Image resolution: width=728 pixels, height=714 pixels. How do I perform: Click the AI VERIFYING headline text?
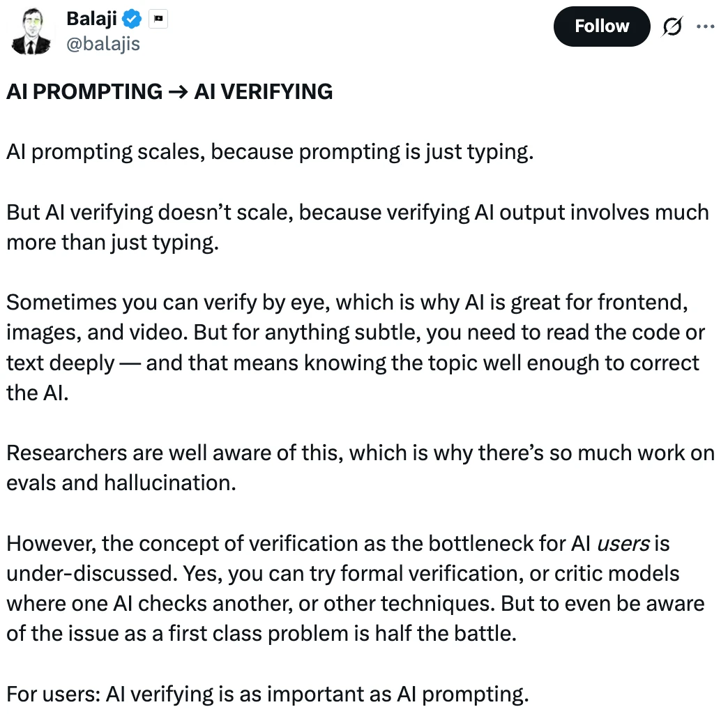[264, 92]
